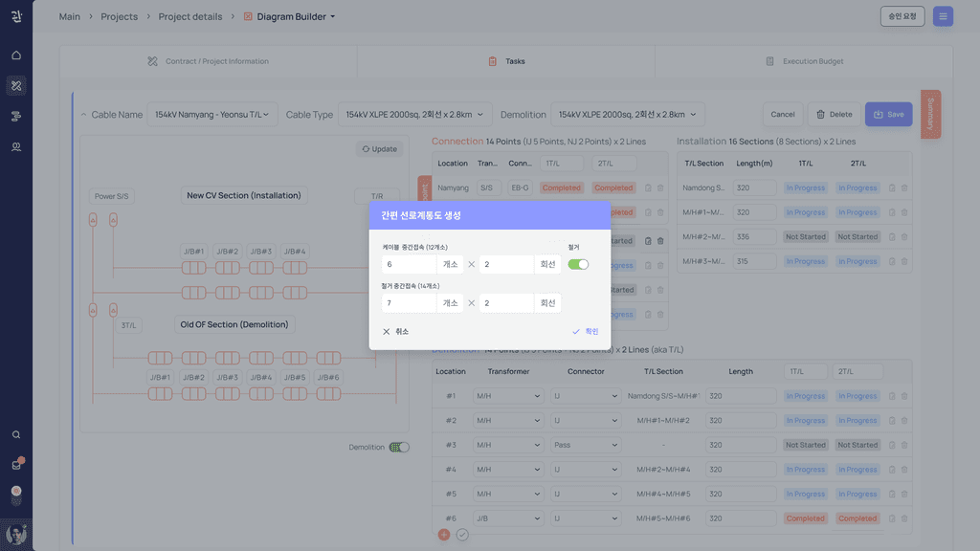Click the Update button above the diagram
This screenshot has width=980, height=551.
(379, 149)
